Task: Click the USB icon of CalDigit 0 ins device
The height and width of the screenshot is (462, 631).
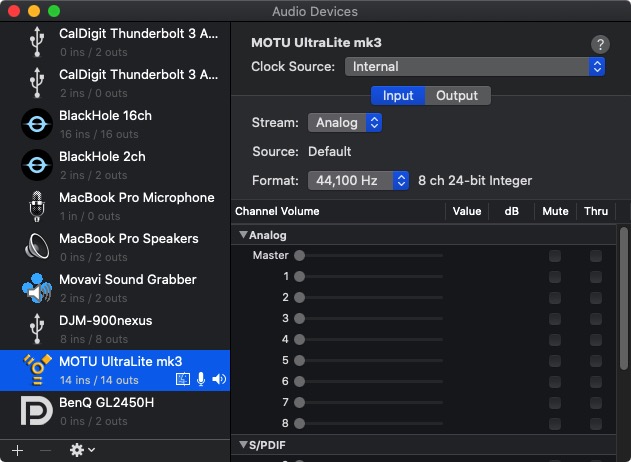Action: [37, 42]
